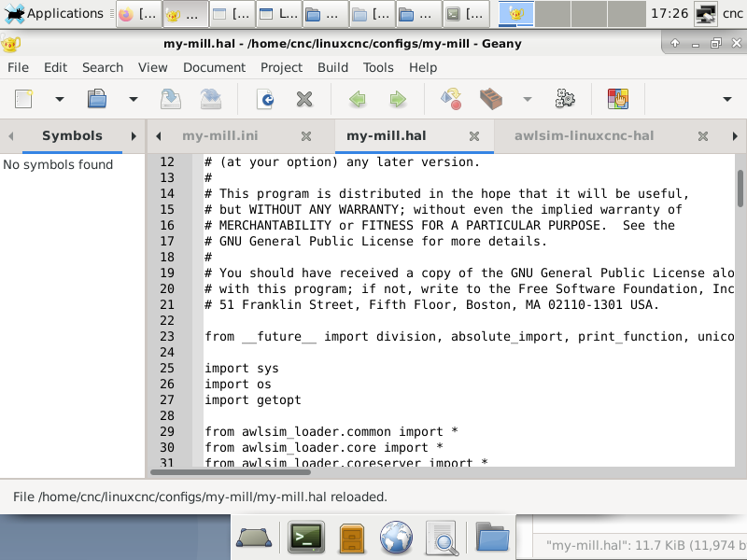Click the Build brick icon
The width and height of the screenshot is (747, 560).
tap(491, 99)
